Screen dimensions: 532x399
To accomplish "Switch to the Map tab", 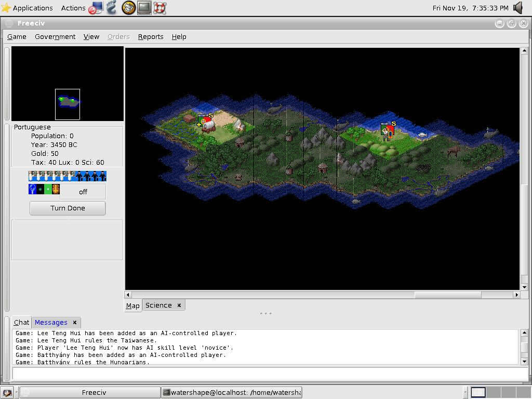I will 132,305.
